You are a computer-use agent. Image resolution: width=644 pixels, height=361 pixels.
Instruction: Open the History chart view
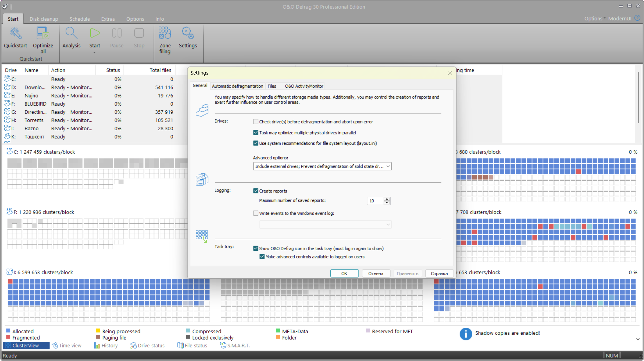tap(106, 345)
